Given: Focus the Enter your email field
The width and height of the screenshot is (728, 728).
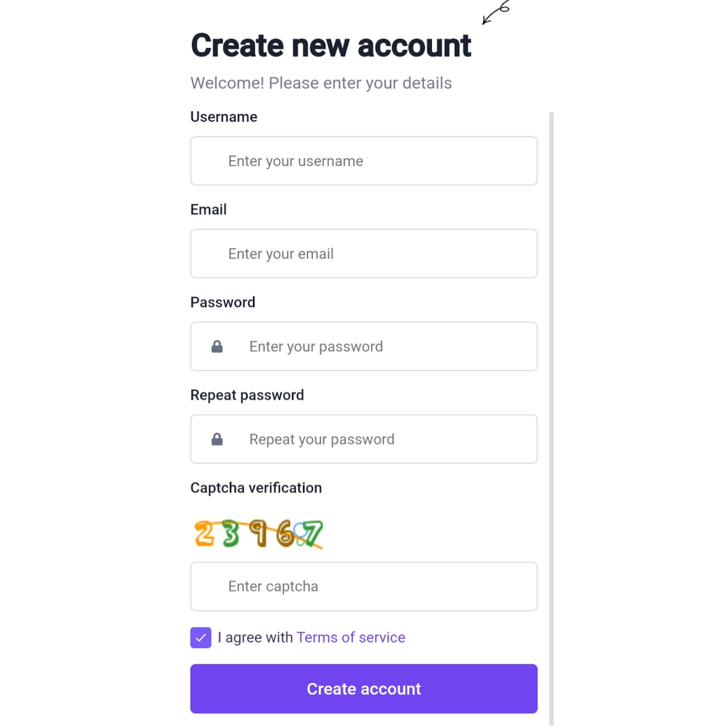Looking at the screenshot, I should click(x=364, y=253).
